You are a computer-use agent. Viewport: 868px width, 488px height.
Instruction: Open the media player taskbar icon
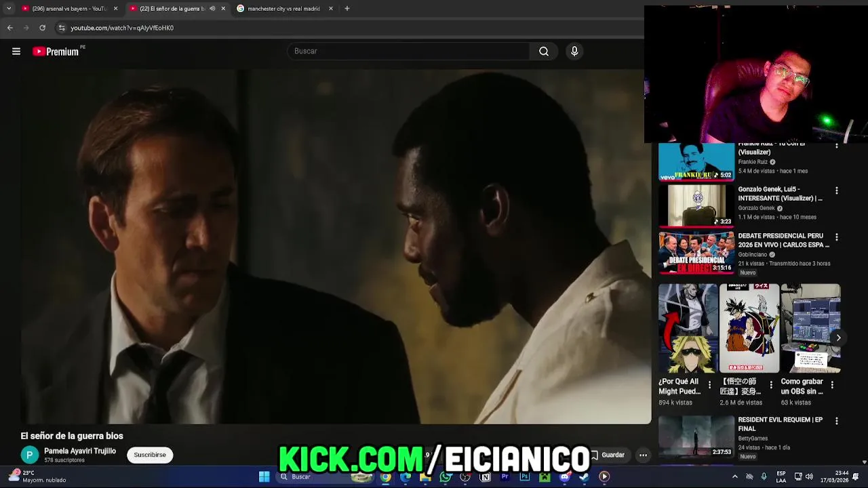point(604,476)
